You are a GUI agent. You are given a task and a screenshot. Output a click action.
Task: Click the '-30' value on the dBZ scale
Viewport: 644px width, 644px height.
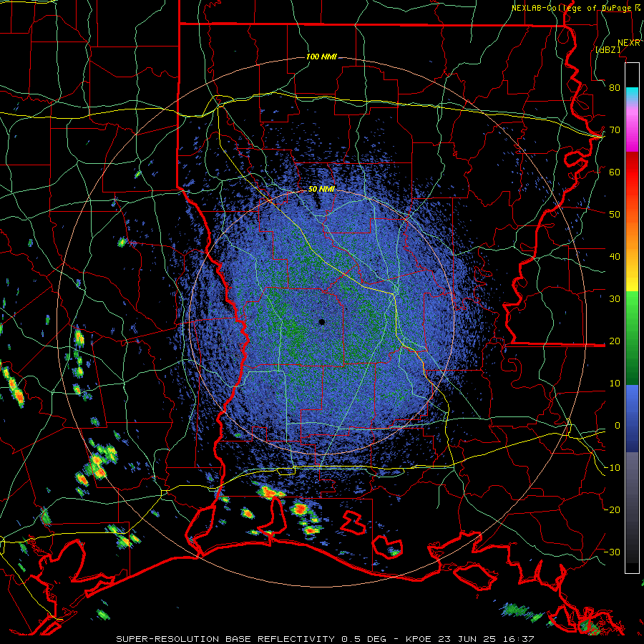pos(612,552)
